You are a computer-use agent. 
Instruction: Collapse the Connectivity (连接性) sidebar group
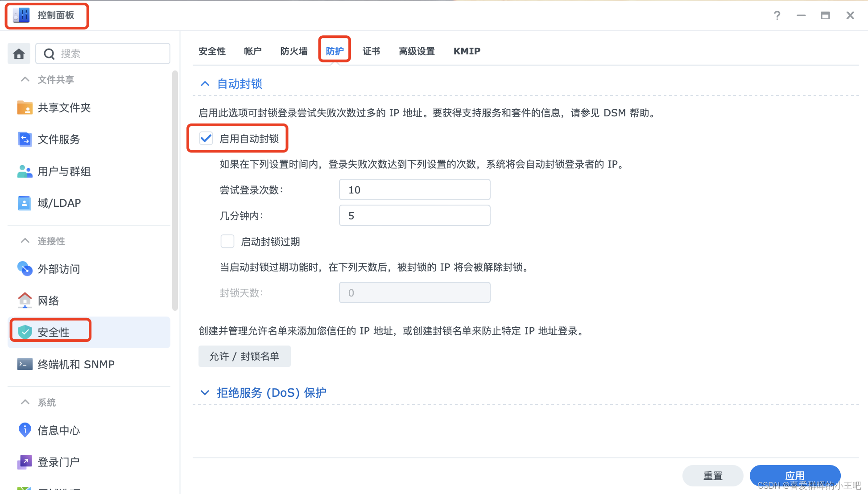click(x=25, y=241)
